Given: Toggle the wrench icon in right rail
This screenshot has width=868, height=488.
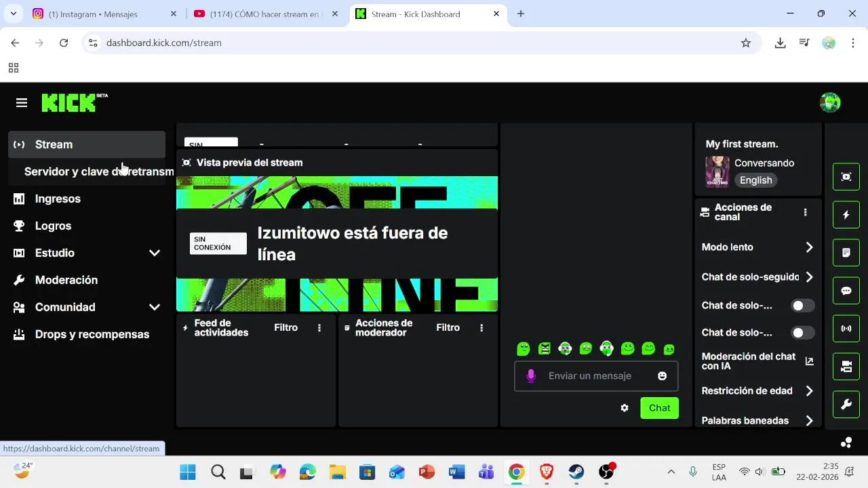Looking at the screenshot, I should coord(846,405).
